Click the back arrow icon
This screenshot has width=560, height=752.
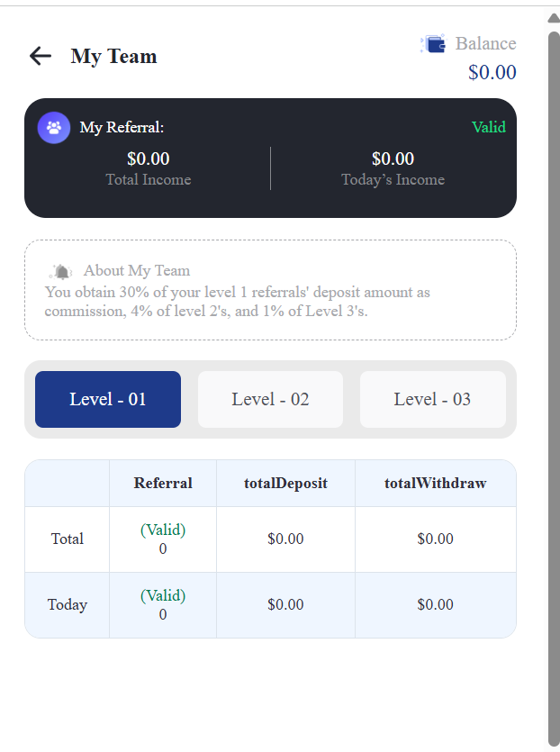click(x=41, y=56)
